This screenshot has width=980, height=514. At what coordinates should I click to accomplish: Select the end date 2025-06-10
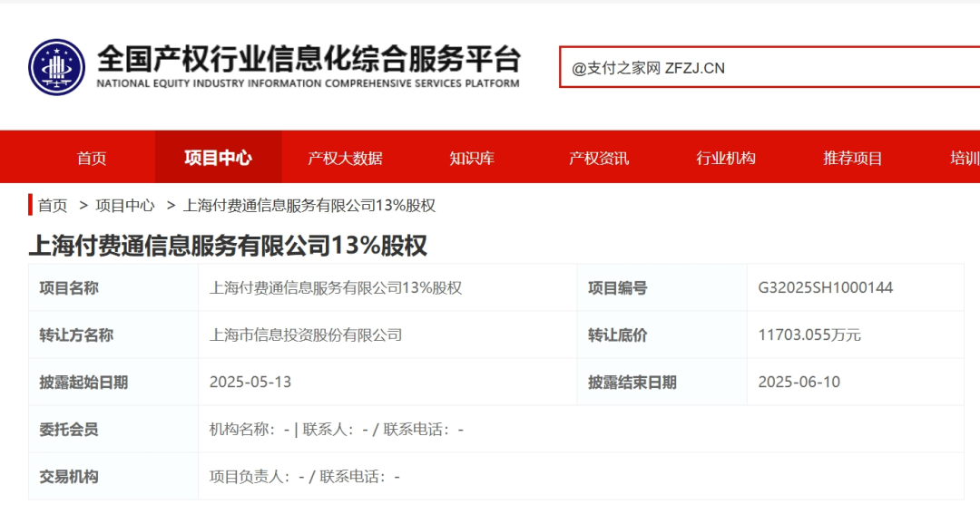pyautogui.click(x=799, y=383)
